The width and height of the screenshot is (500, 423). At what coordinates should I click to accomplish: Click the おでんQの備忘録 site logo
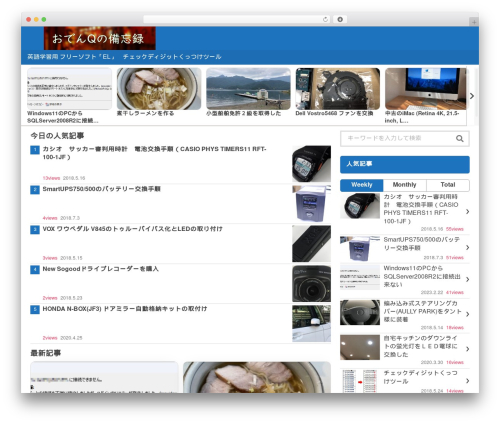(x=100, y=38)
